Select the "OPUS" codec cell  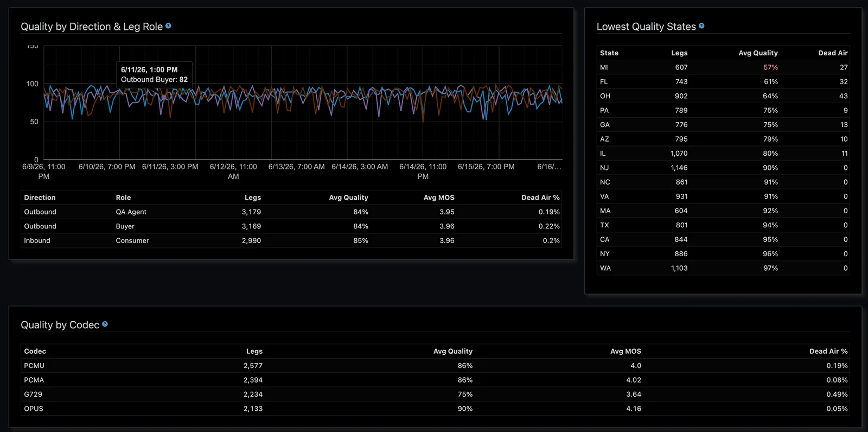click(x=34, y=409)
